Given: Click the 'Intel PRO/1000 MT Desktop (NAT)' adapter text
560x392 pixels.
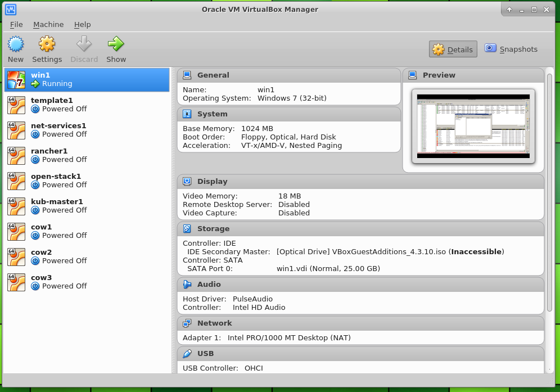Looking at the screenshot, I should pyautogui.click(x=290, y=338).
